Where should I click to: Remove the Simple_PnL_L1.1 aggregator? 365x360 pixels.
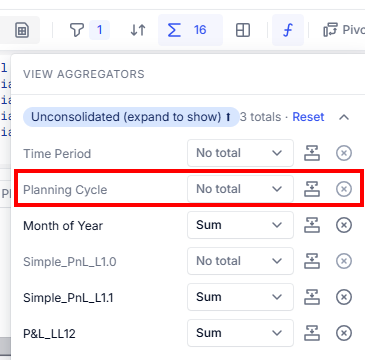point(344,297)
